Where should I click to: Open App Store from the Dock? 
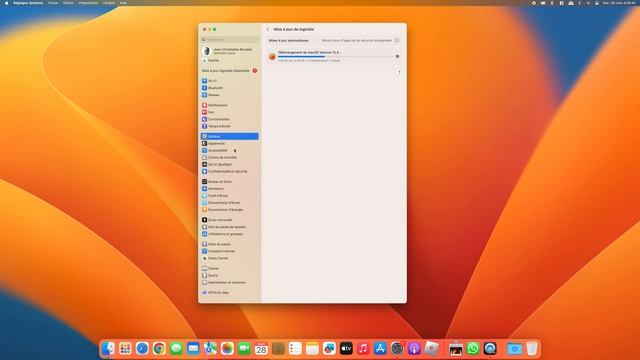point(380,349)
